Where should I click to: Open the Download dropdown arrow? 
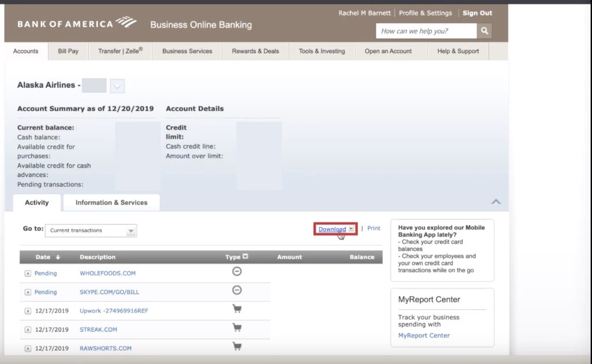click(351, 229)
